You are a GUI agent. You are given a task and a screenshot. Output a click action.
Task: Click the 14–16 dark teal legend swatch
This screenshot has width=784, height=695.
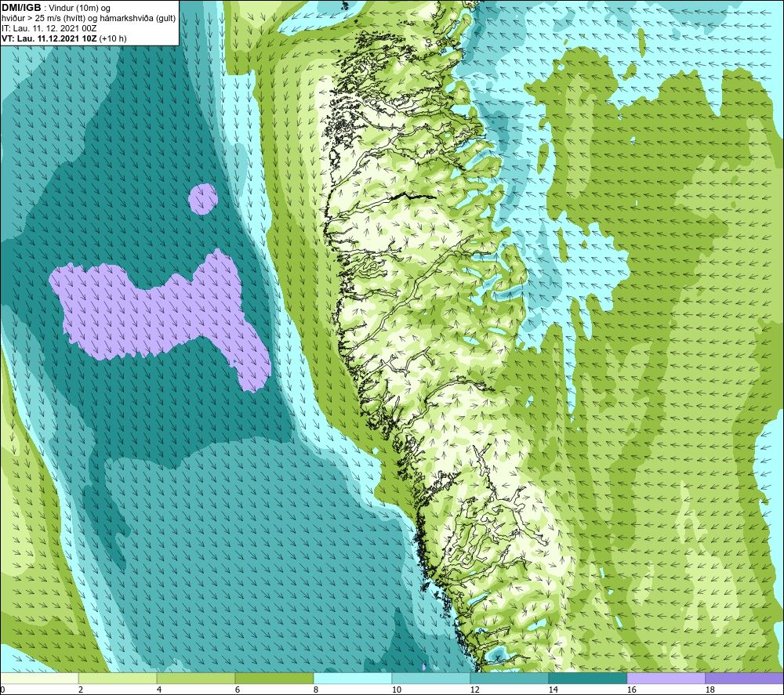[x=587, y=679]
